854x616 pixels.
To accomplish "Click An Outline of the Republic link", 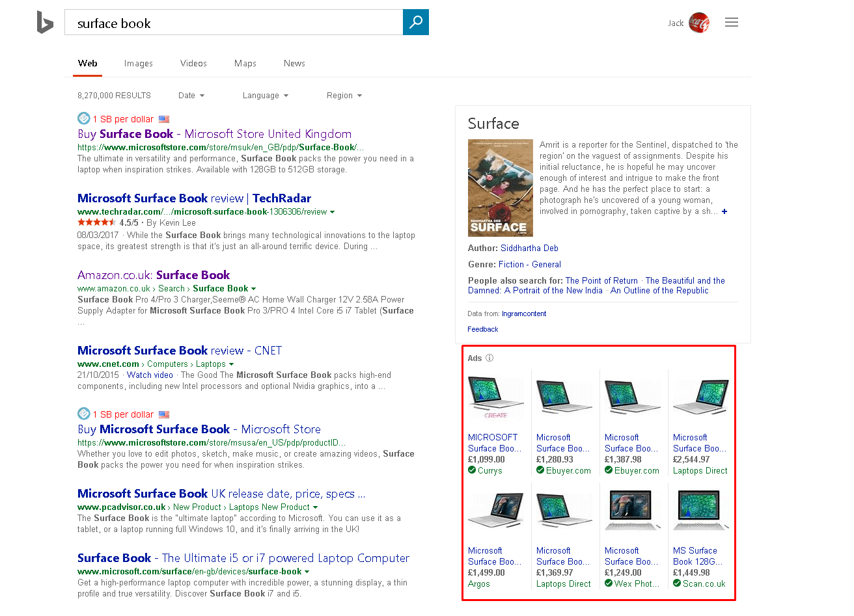I will (x=659, y=291).
